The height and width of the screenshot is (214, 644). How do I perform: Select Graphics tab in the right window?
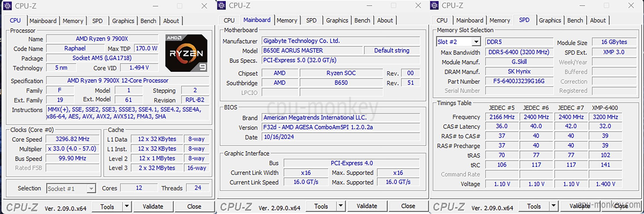[x=550, y=20]
